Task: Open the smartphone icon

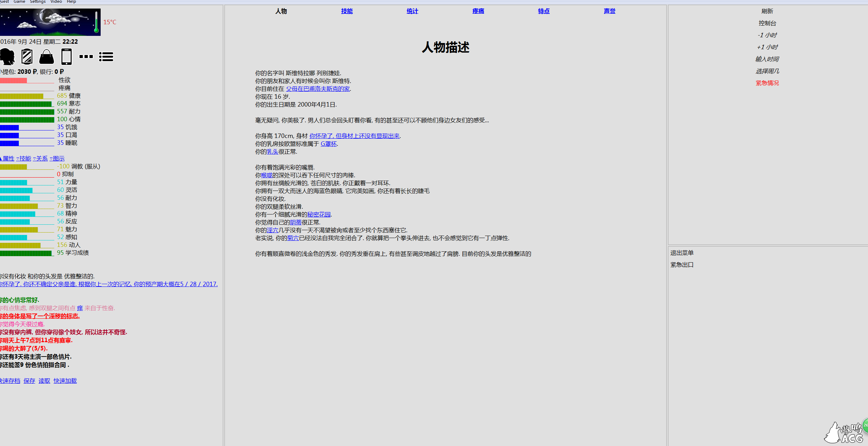Action: point(67,57)
